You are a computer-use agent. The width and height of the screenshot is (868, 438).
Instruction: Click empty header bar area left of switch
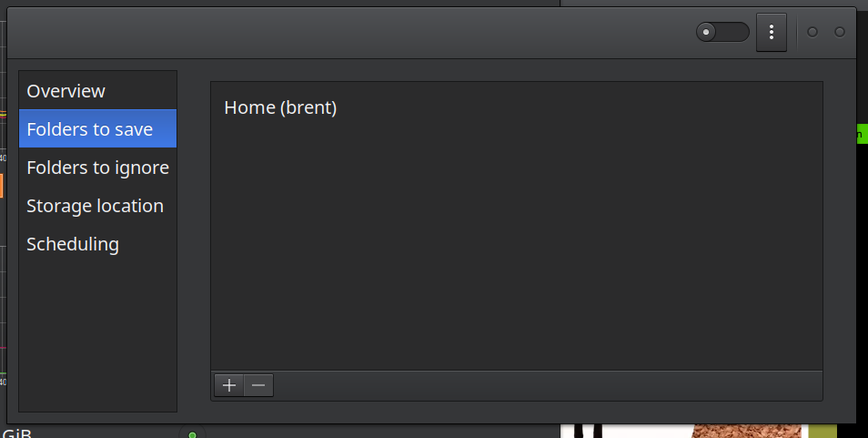(x=348, y=32)
